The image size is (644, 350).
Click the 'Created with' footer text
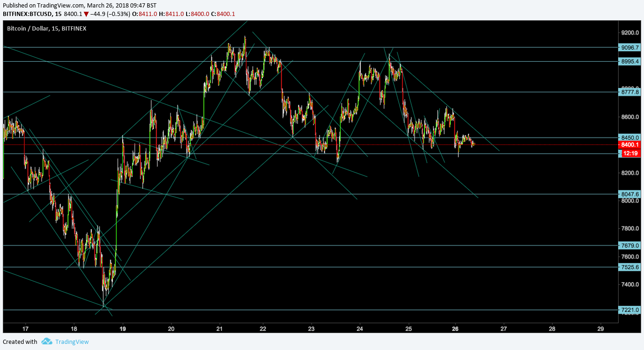20,342
